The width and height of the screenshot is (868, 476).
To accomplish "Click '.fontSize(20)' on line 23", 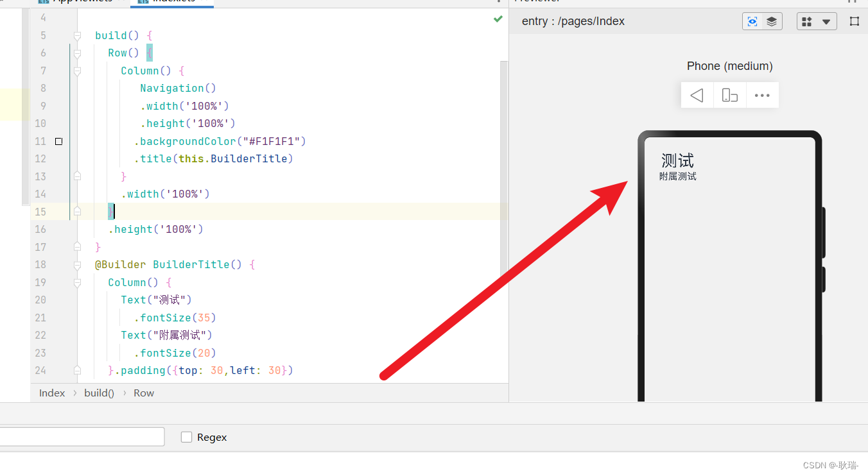I will click(x=175, y=353).
